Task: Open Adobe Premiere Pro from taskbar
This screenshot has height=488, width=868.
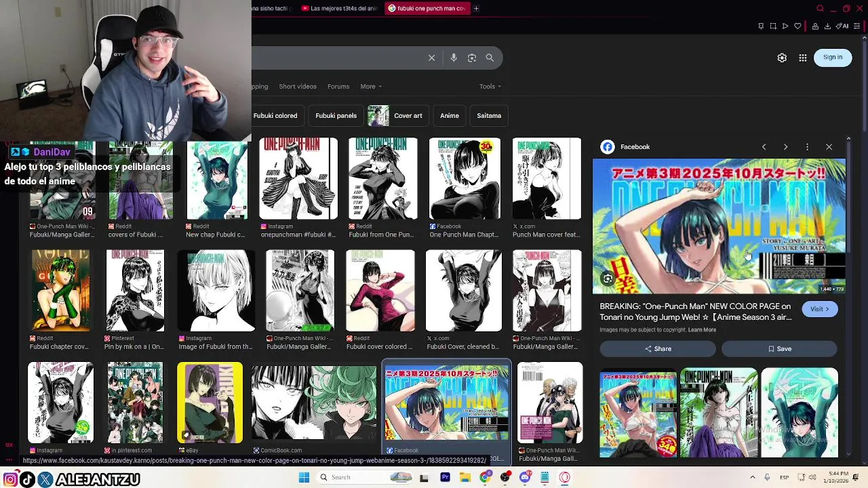Action: click(445, 477)
